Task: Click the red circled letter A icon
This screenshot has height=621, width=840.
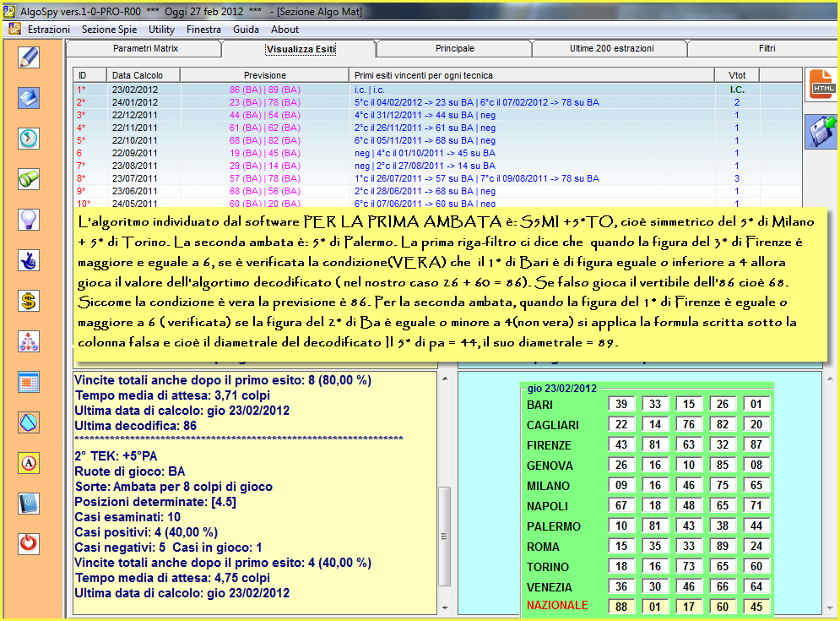Action: click(x=29, y=463)
